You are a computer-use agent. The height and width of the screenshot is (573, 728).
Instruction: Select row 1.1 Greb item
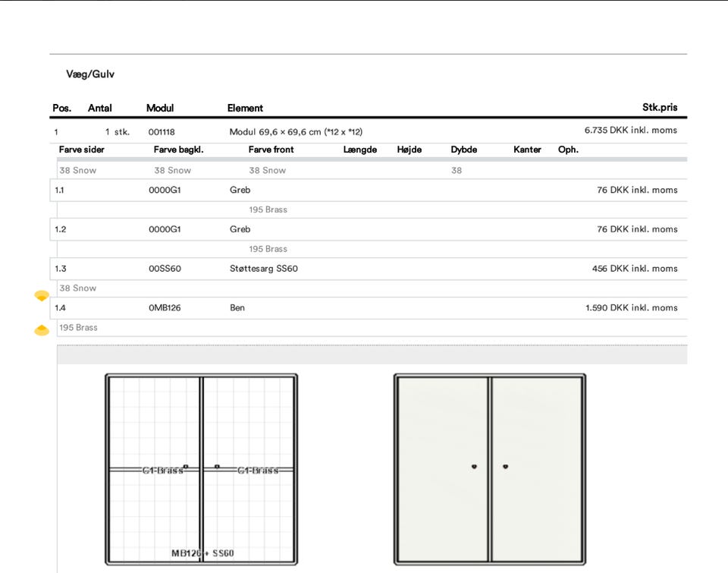[240, 190]
